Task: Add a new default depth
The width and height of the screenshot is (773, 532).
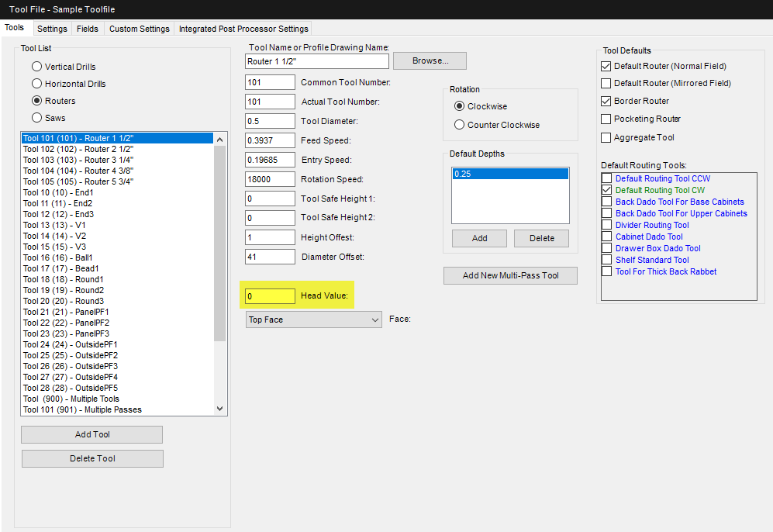Action: (479, 238)
